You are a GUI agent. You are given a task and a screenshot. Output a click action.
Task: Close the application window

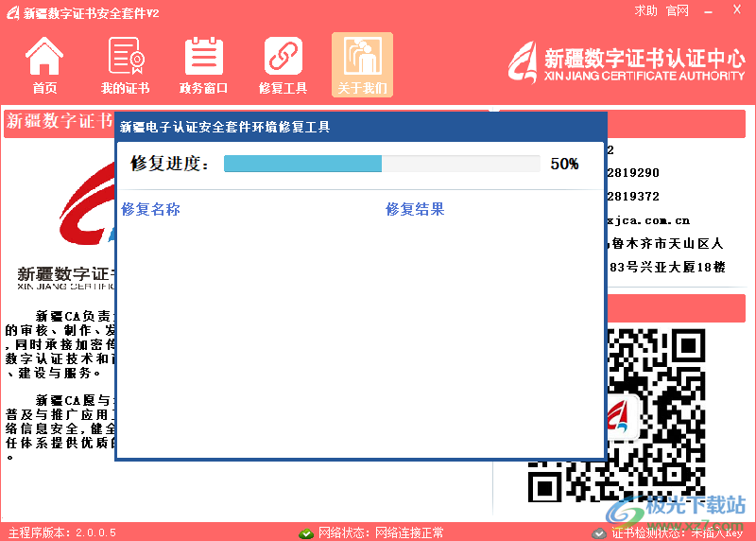(737, 9)
